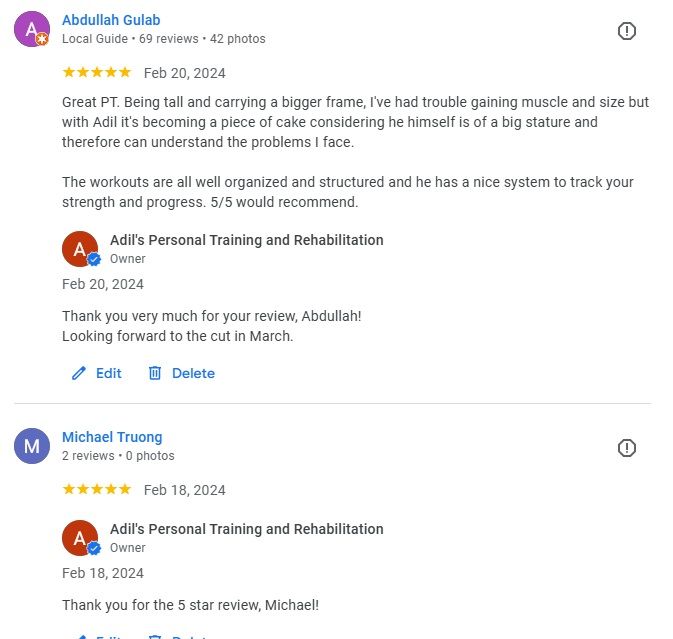
Task: Click the pencil icon under the reply to Abdullah
Action: tap(79, 373)
